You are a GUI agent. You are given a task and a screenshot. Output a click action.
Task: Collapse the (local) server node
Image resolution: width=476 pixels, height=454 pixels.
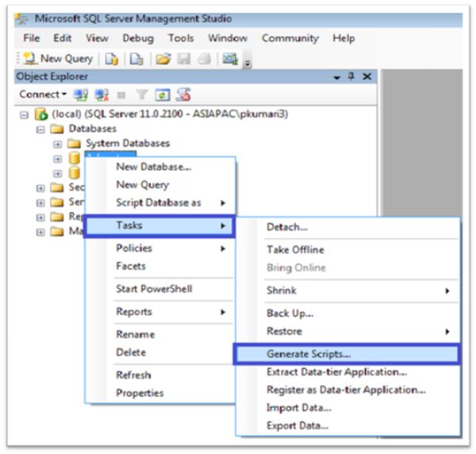click(x=24, y=115)
